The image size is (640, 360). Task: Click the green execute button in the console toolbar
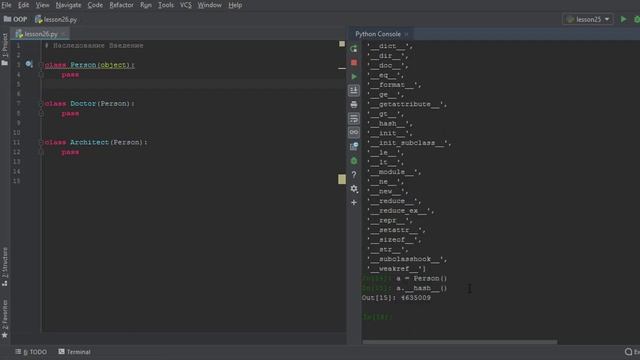(354, 76)
